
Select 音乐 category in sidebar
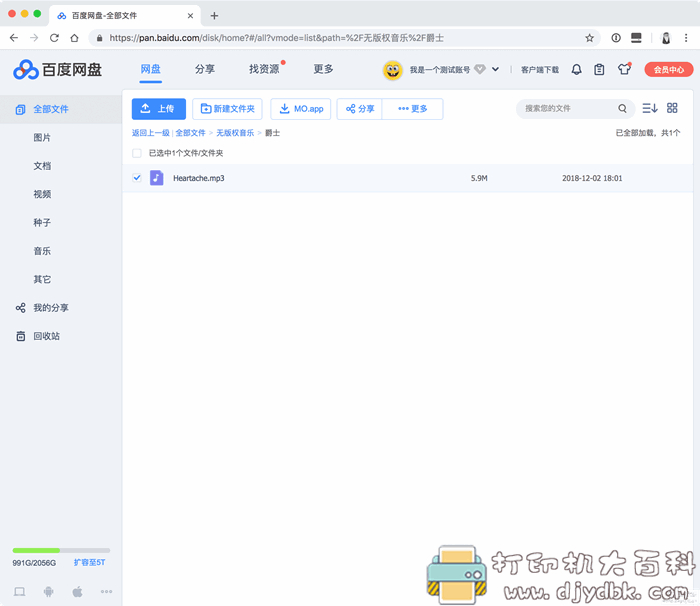coord(42,251)
